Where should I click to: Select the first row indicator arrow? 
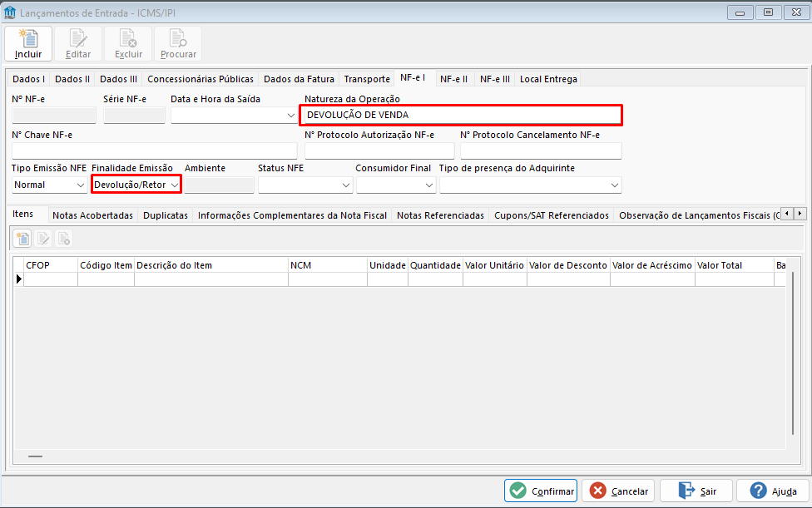pos(18,279)
